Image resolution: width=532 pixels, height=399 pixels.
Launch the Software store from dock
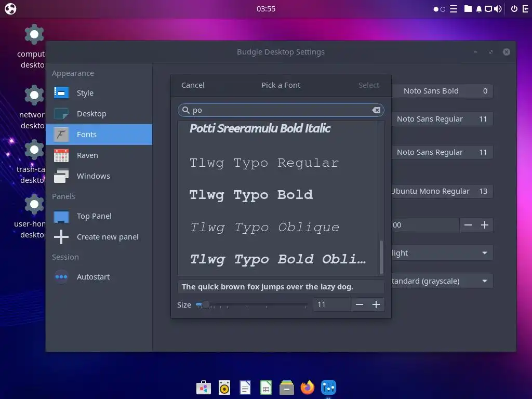point(204,388)
